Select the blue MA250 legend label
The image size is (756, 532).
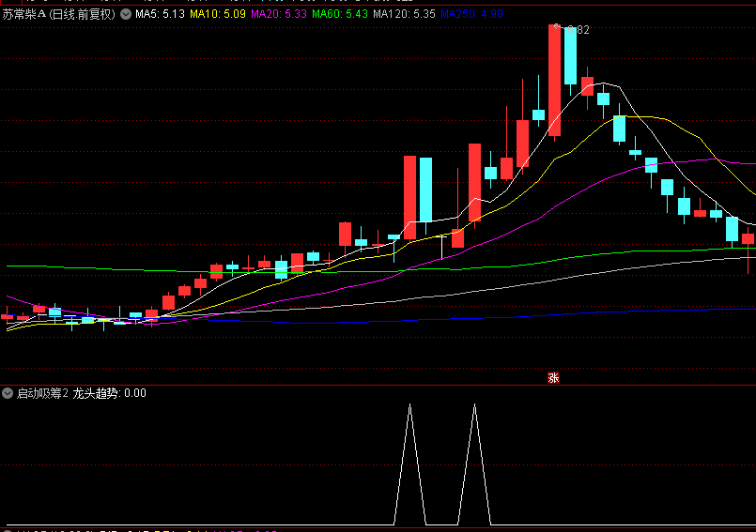[471, 15]
